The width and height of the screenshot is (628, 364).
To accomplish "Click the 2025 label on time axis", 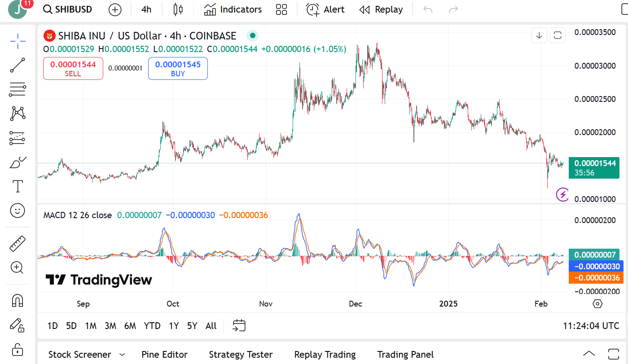I will (448, 304).
